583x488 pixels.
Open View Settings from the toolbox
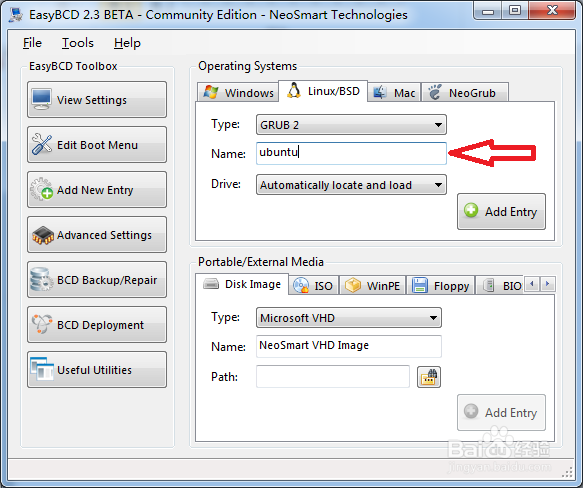tap(97, 100)
